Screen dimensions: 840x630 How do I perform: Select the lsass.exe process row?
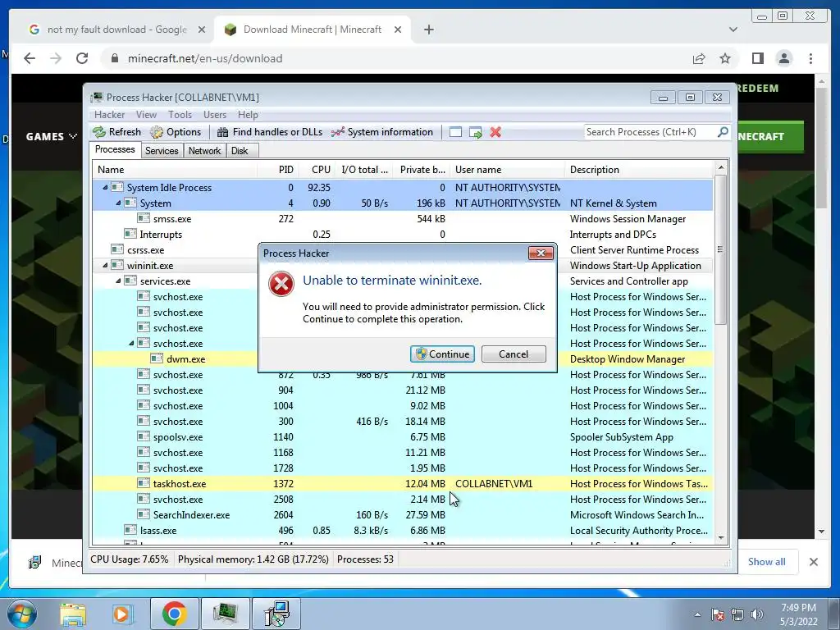click(x=403, y=530)
